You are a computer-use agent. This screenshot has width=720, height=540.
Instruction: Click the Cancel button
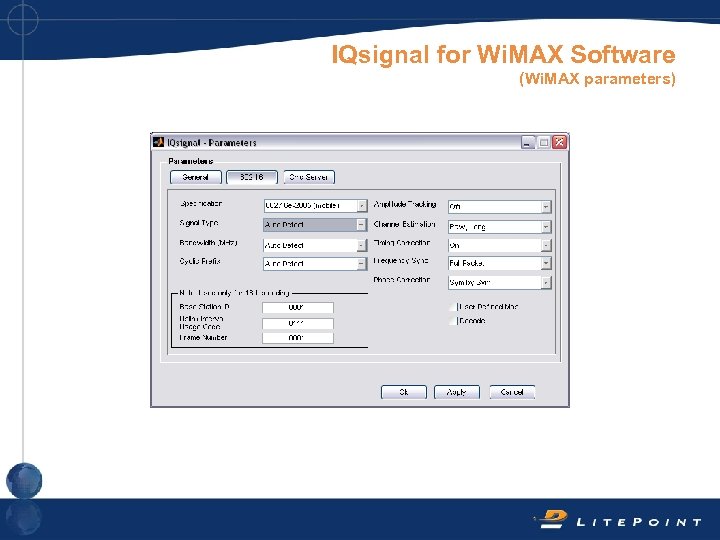coord(512,392)
